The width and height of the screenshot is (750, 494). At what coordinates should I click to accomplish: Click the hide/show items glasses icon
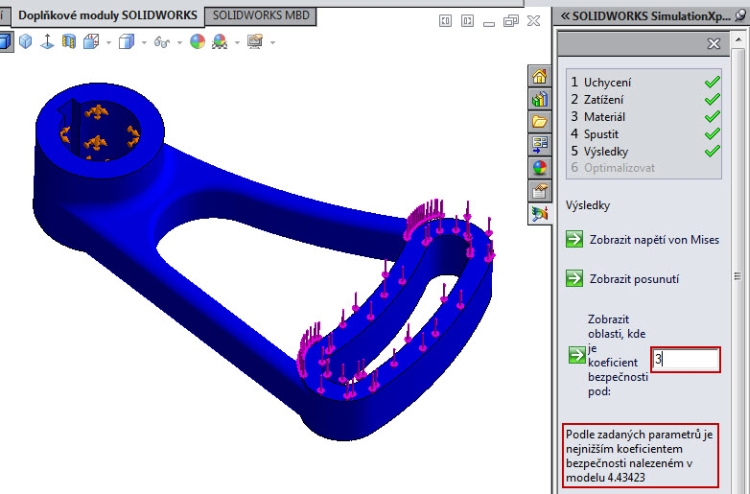(162, 42)
